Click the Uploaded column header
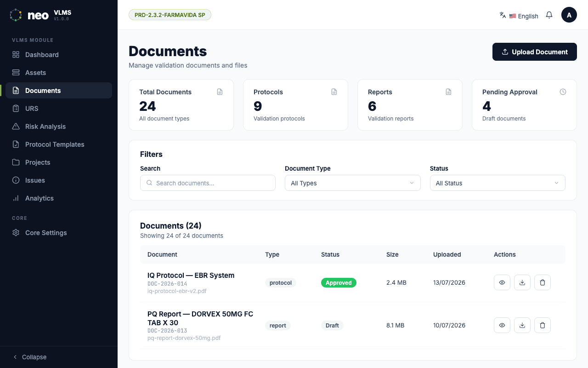This screenshot has width=588, height=368. click(447, 254)
